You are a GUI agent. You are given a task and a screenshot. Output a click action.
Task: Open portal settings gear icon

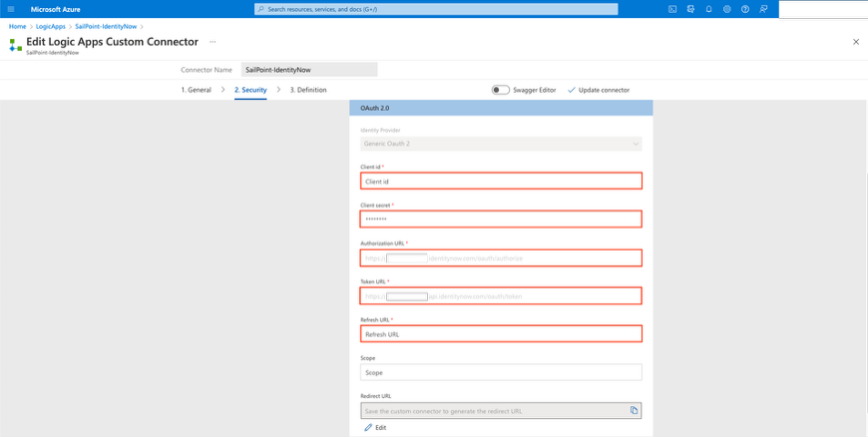pyautogui.click(x=727, y=9)
